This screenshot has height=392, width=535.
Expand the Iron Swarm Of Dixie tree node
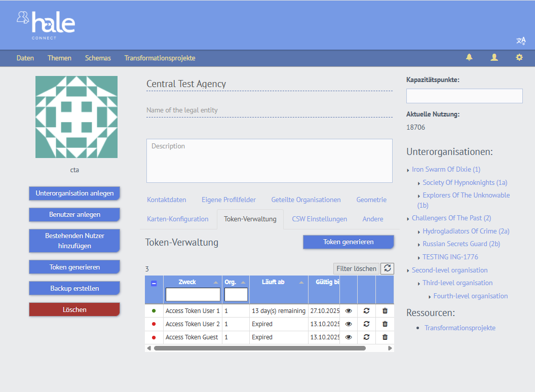pyautogui.click(x=408, y=170)
